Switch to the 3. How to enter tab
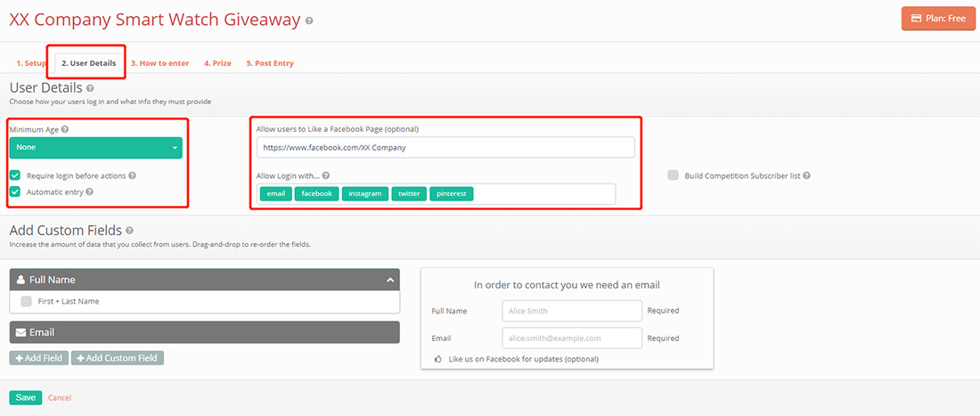980x416 pixels. coord(159,63)
